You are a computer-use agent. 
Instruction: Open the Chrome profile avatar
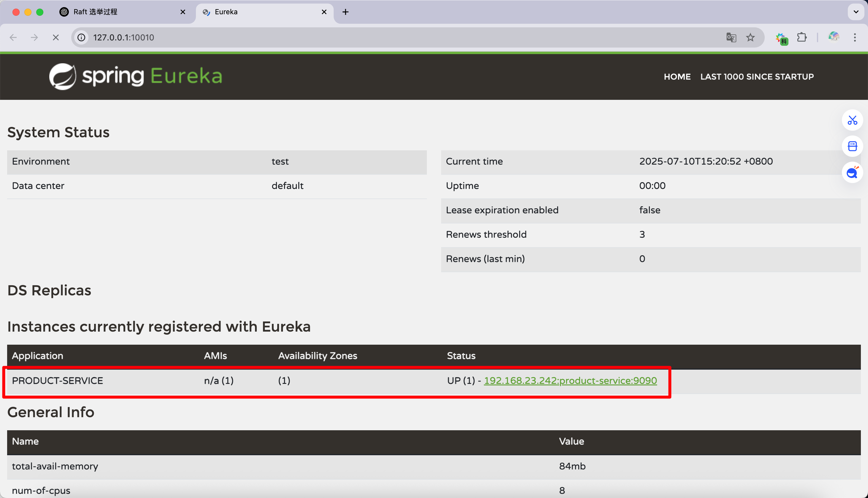coord(834,37)
